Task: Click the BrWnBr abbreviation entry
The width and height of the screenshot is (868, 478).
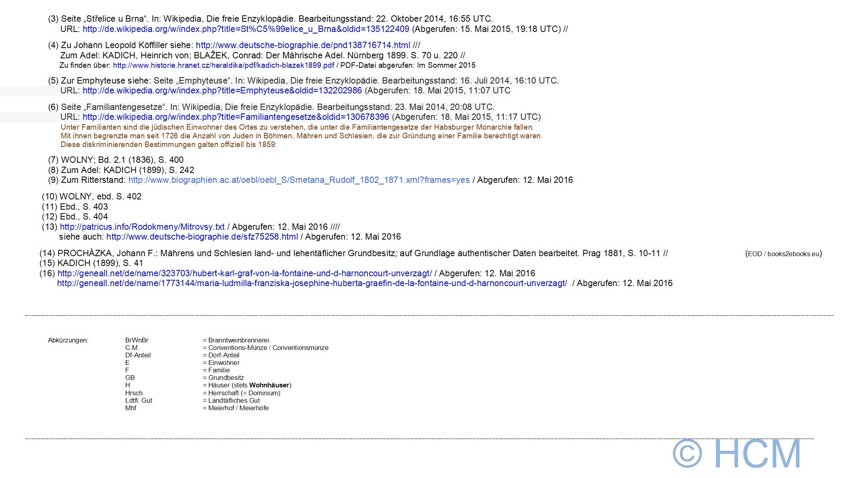Action: (x=137, y=340)
